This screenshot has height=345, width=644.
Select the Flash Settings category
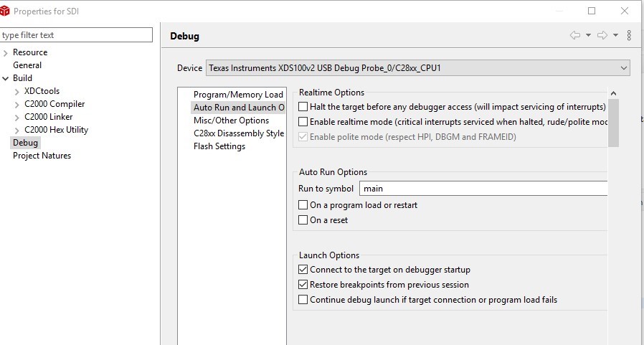tap(219, 146)
